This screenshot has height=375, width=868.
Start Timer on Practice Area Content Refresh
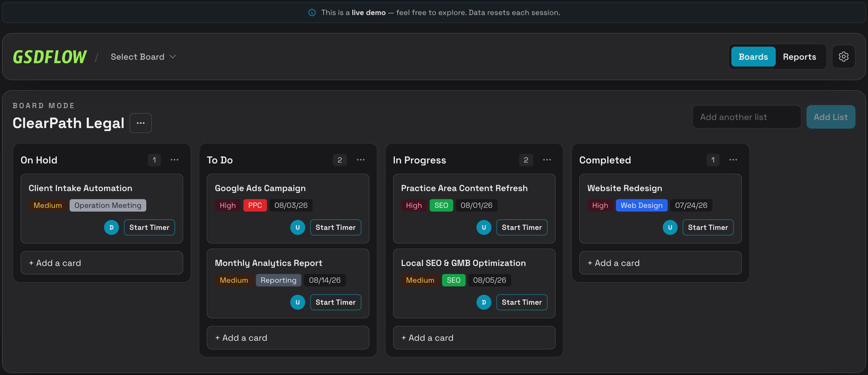click(522, 228)
